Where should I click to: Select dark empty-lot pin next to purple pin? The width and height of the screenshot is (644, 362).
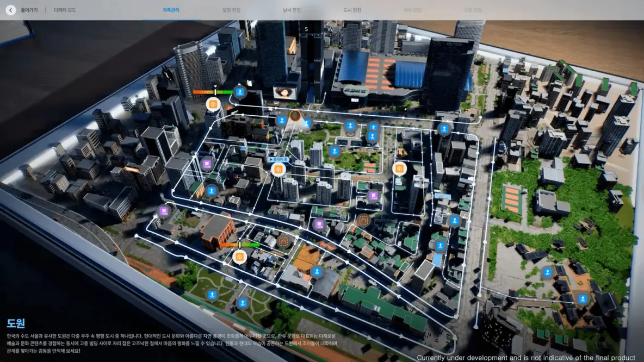pyautogui.click(x=363, y=220)
